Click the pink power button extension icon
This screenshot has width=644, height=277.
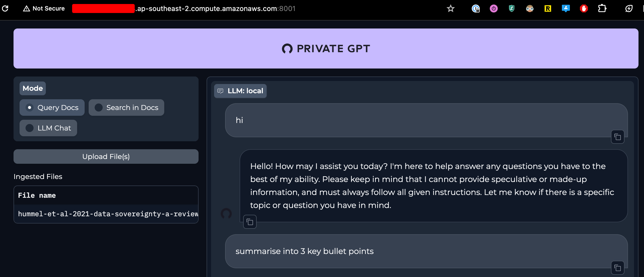tap(494, 8)
